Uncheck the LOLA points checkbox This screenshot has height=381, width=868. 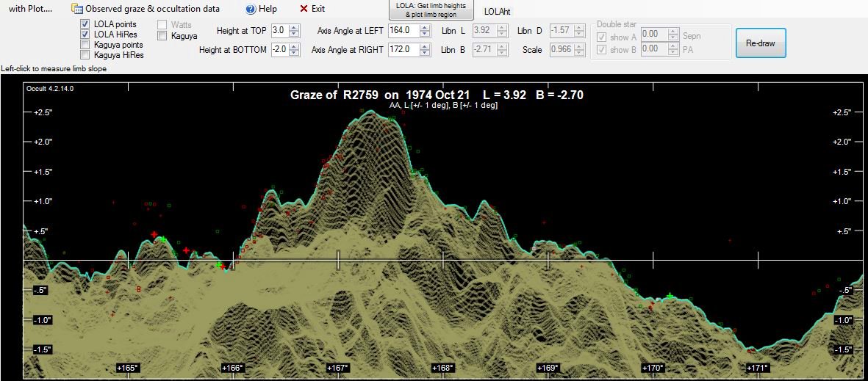[x=86, y=24]
